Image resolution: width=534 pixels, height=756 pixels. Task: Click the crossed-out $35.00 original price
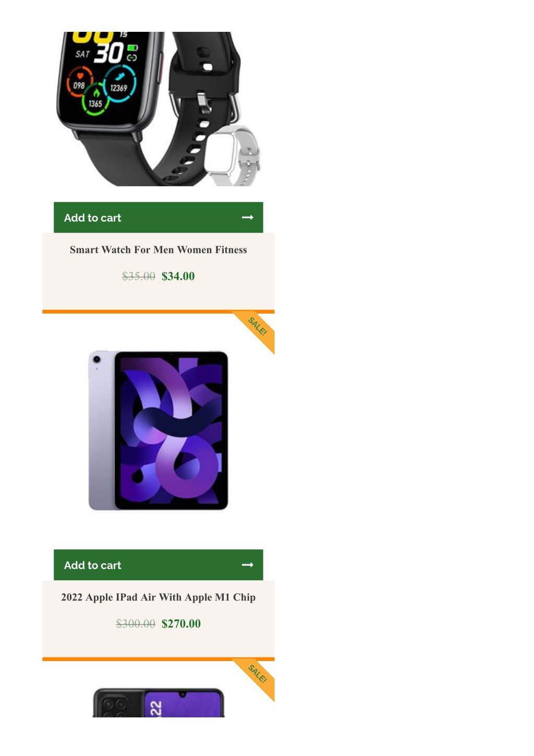pos(139,277)
